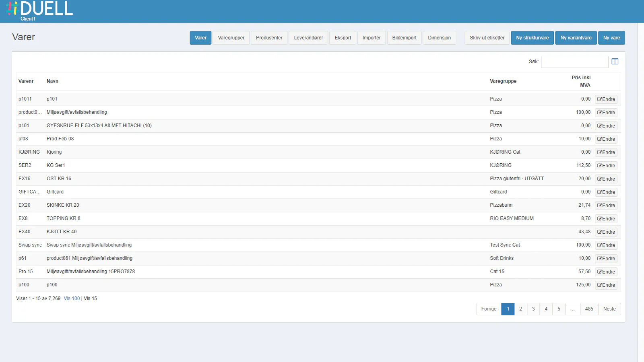Image resolution: width=644 pixels, height=362 pixels.
Task: Open the edit button for TOPPING KR 8
Action: coord(606,219)
